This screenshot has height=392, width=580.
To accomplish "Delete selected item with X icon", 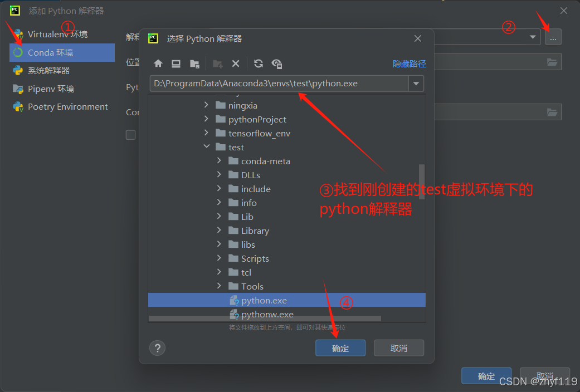I will tap(236, 63).
